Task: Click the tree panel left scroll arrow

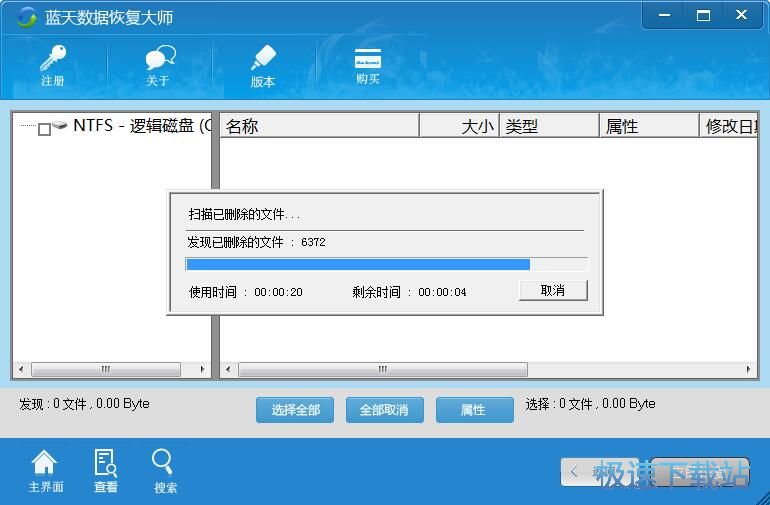Action: tap(21, 369)
